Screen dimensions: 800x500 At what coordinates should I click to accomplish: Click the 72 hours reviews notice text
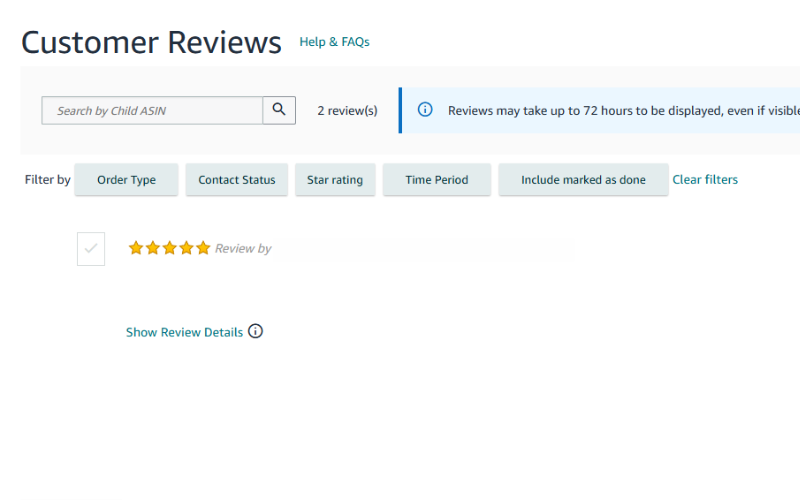pyautogui.click(x=623, y=111)
